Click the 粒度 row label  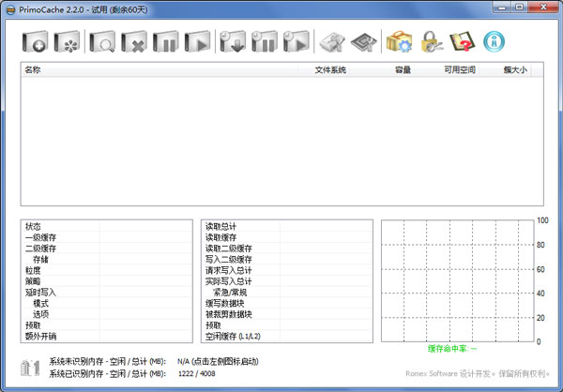[x=33, y=270]
